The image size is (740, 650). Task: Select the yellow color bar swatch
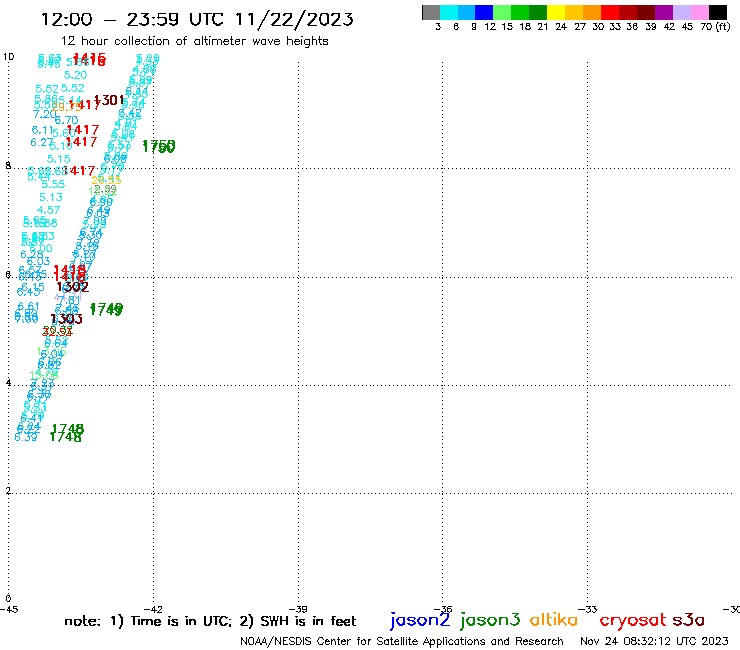[x=556, y=12]
